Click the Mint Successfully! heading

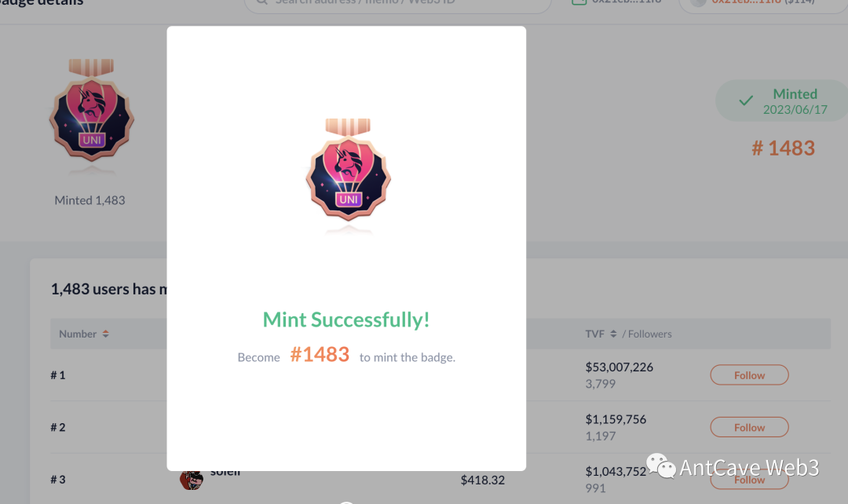[346, 320]
